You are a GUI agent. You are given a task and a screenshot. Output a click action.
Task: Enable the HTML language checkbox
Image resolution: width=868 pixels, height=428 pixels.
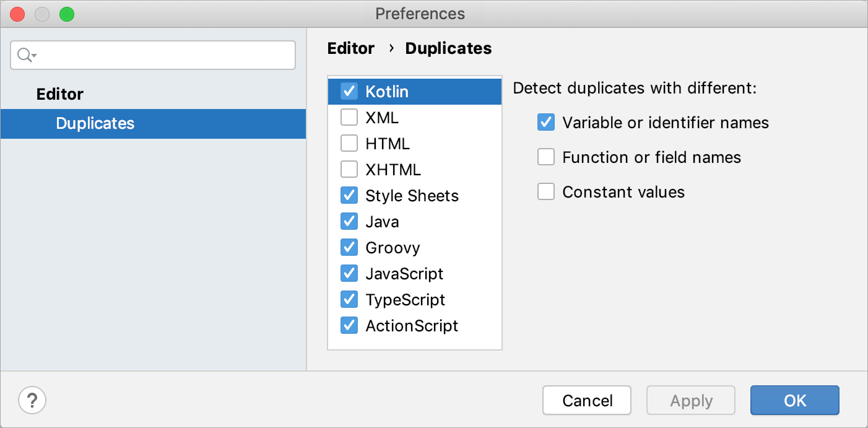click(349, 144)
